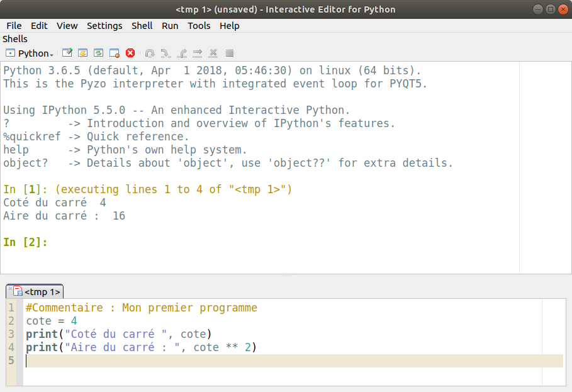Screen dimensions: 572x392
Task: Minimize the Pyzo window
Action: coord(538,9)
